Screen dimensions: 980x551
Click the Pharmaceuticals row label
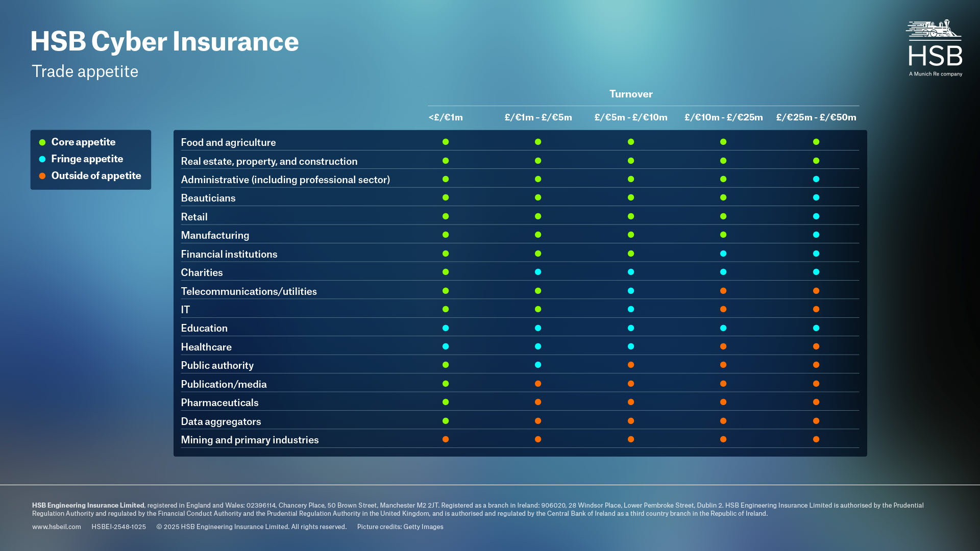pyautogui.click(x=219, y=403)
